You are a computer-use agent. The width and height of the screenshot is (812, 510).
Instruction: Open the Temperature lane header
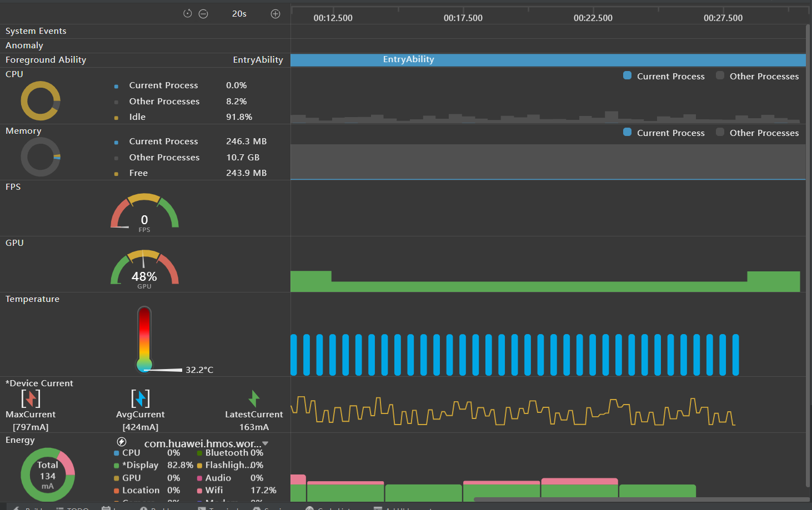tap(32, 299)
